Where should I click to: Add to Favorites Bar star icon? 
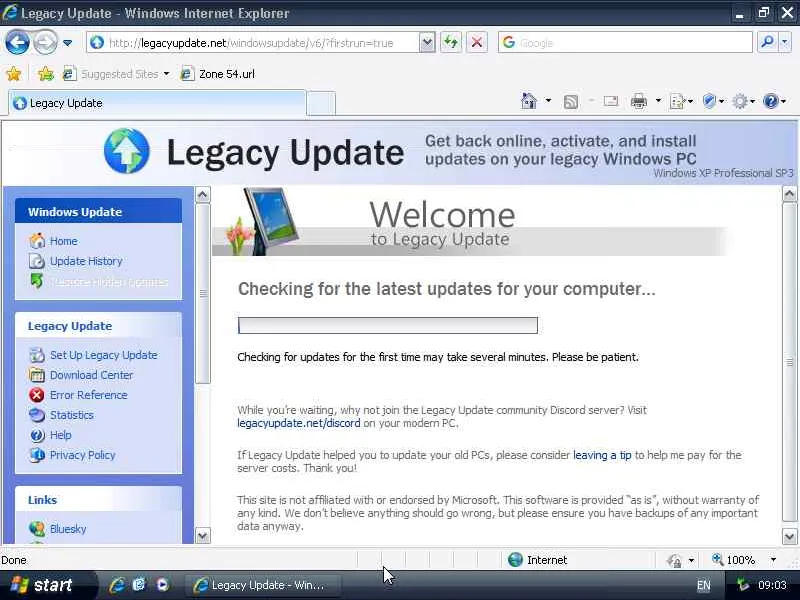point(46,74)
